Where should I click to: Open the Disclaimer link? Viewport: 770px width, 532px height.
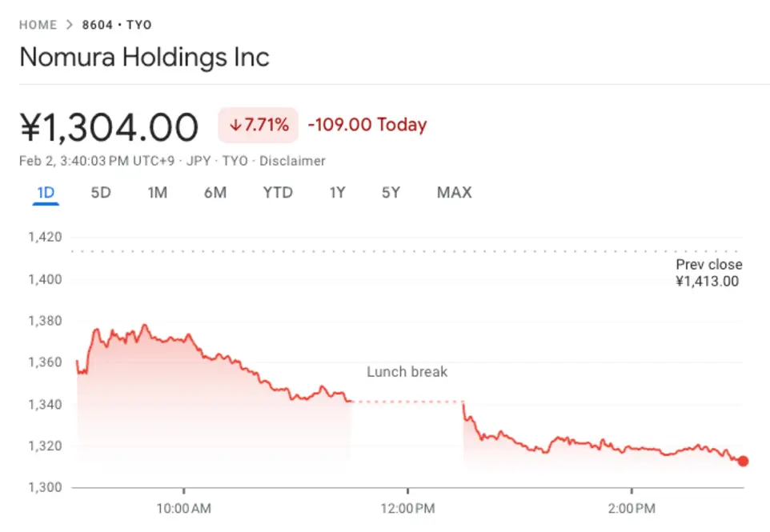(x=292, y=161)
